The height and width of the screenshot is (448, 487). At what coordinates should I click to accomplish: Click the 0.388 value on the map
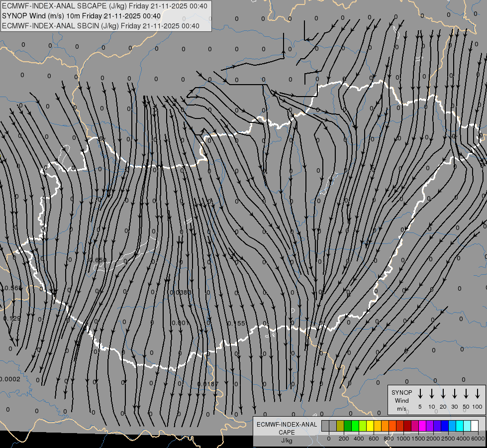(x=182, y=292)
